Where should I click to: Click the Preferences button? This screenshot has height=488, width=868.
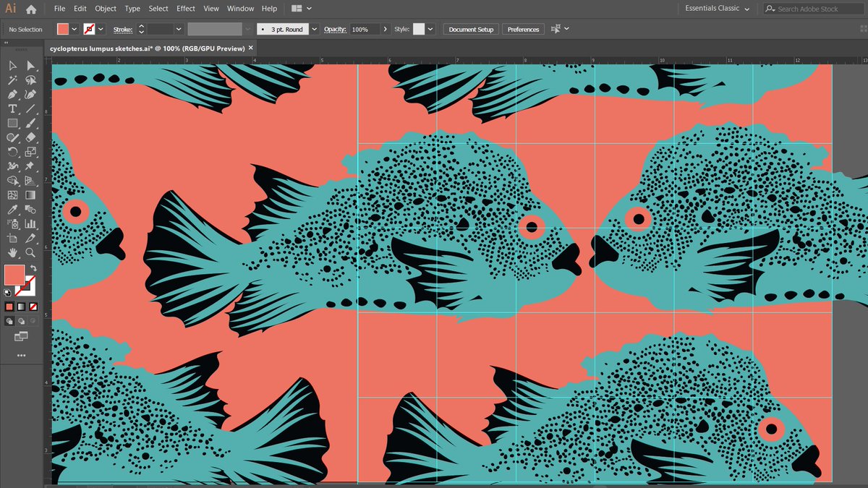523,30
